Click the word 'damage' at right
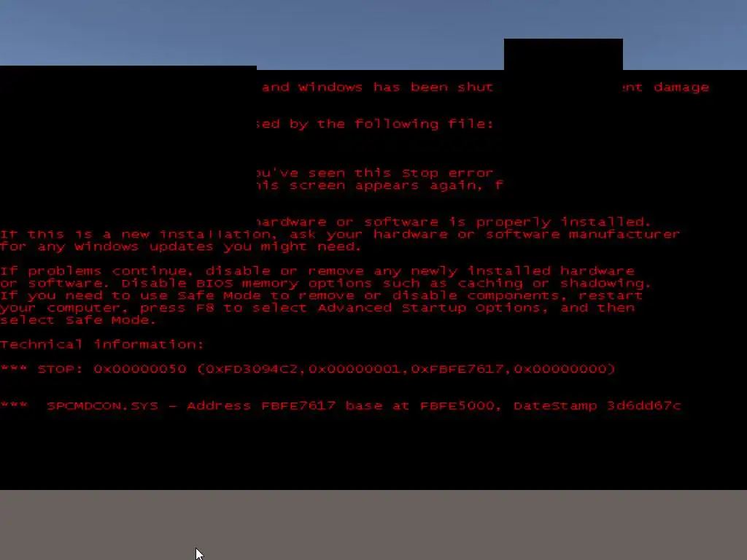This screenshot has height=560, width=747. [x=681, y=87]
